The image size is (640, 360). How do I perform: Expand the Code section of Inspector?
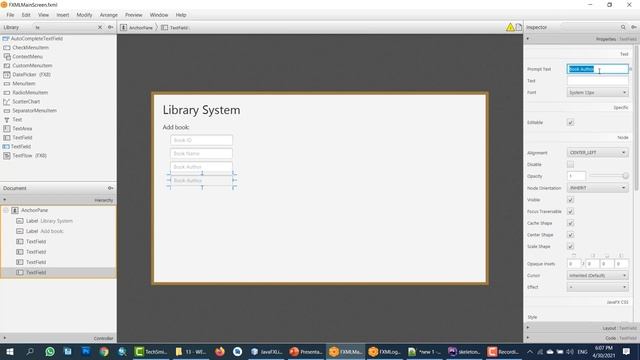click(x=528, y=338)
